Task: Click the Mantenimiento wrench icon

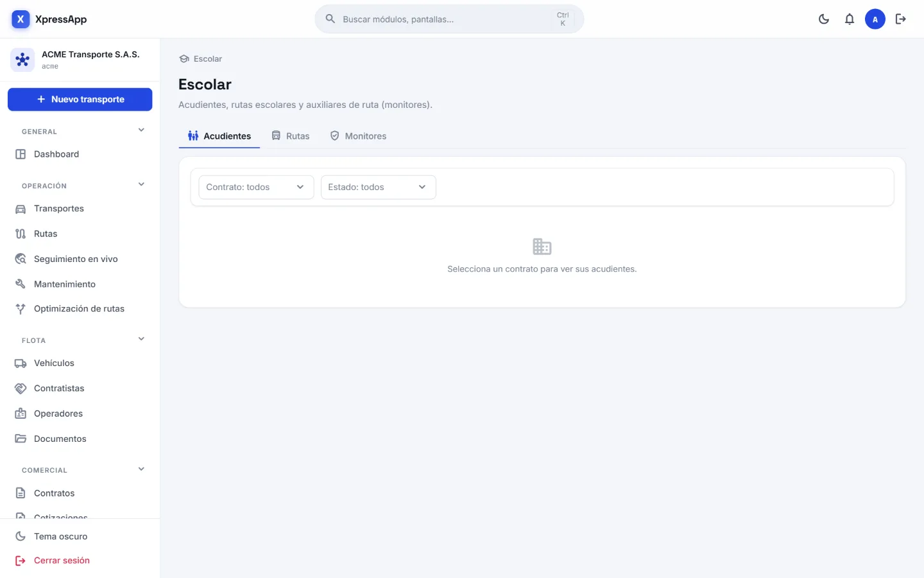Action: coord(21,284)
